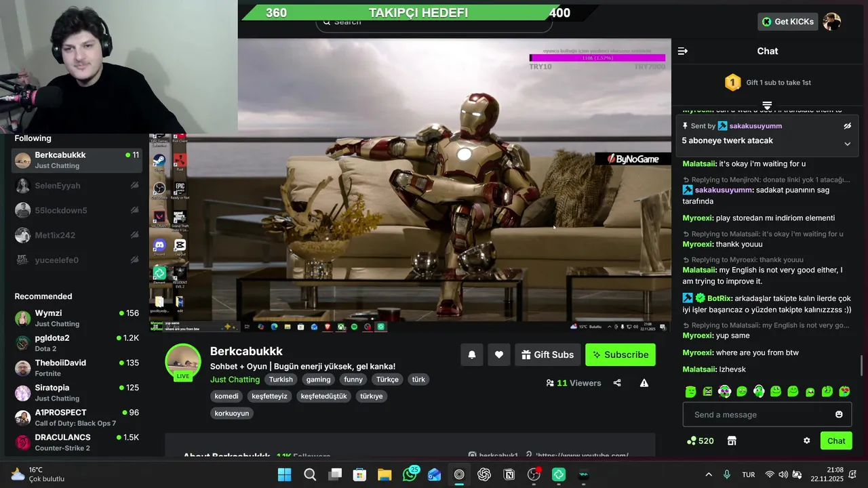Collapse the chat panel via arrow icon

[x=683, y=51]
